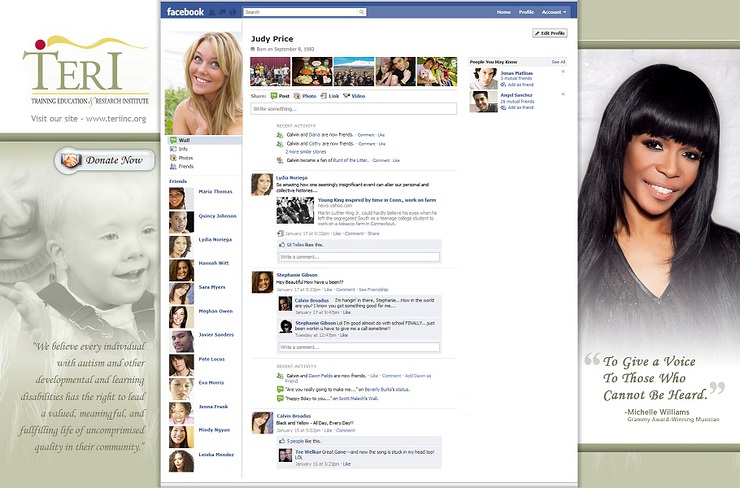Viewport: 740px width, 488px height.
Task: Open Young King inspired article link
Action: pos(377,200)
